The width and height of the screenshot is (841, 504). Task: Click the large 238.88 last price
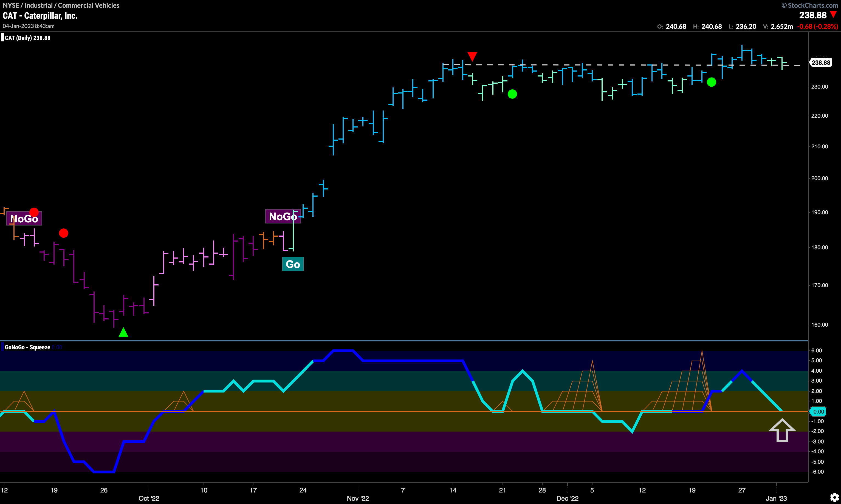[813, 15]
